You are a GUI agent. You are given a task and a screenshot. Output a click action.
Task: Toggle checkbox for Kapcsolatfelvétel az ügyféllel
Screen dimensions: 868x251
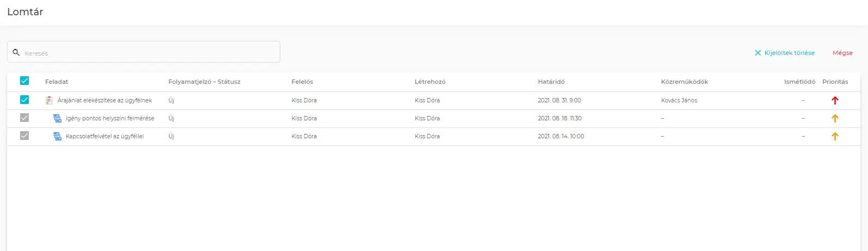24,136
